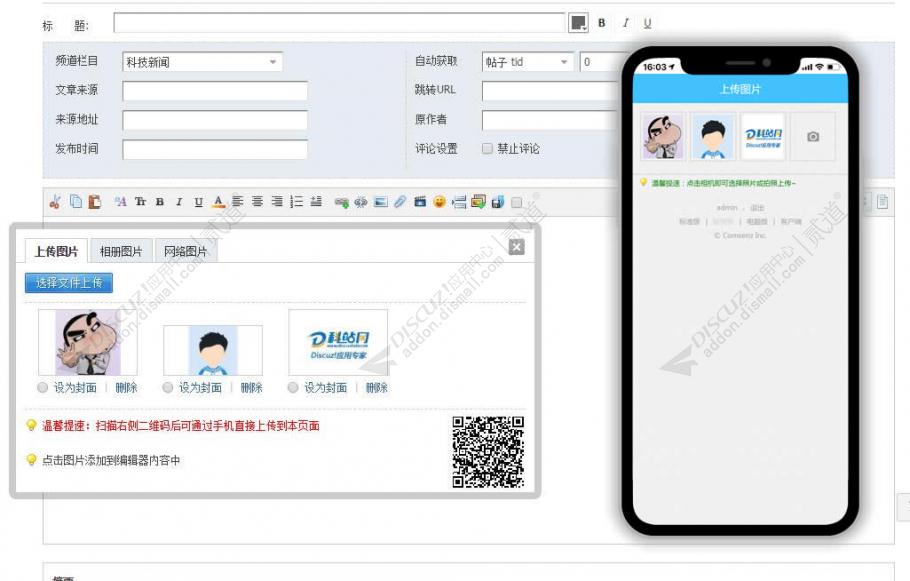
Task: Toggle bold in the editor toolbar
Action: (x=160, y=202)
